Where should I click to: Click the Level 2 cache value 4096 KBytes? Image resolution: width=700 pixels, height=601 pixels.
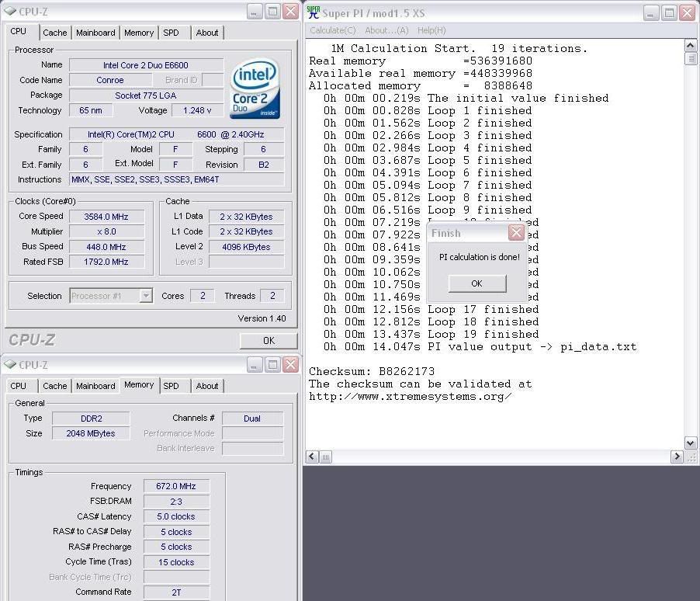[247, 247]
